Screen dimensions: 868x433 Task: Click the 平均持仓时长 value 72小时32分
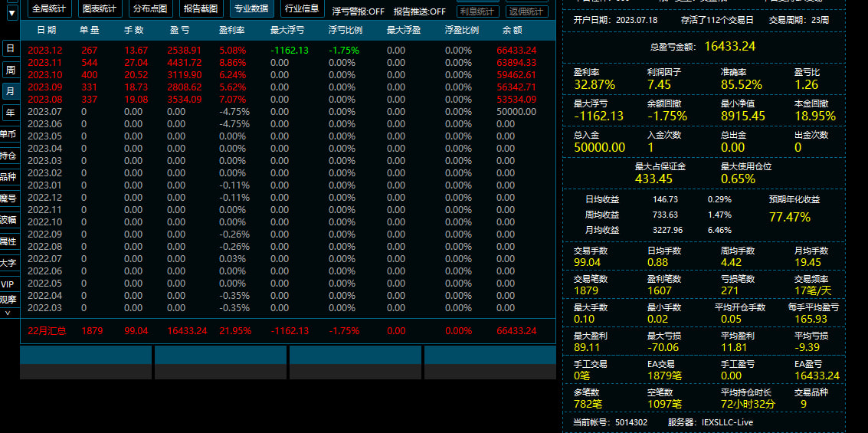(748, 404)
